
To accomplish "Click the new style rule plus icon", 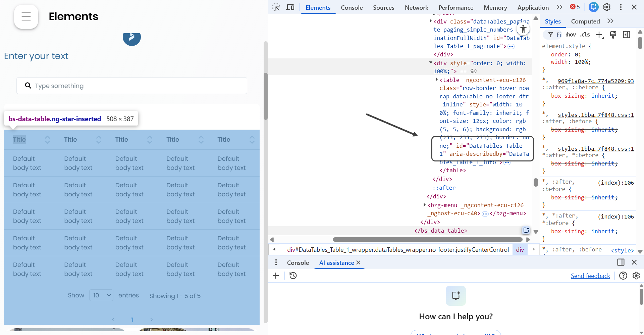I will [x=599, y=35].
